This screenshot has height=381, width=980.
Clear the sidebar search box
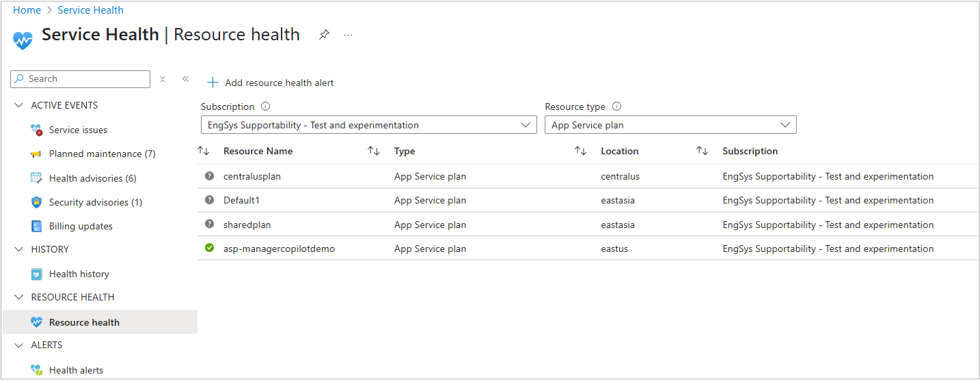[163, 79]
